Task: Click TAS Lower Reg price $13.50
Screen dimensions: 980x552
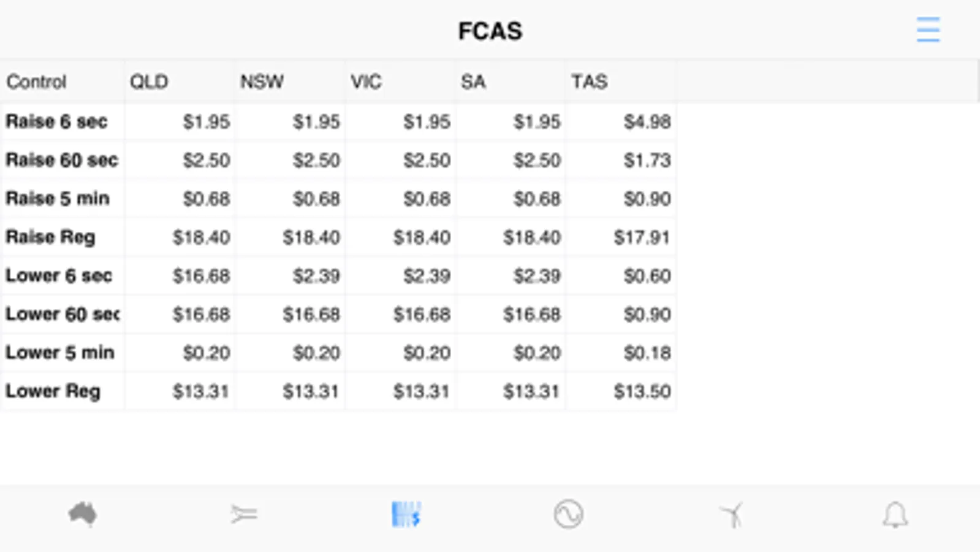Action: pyautogui.click(x=642, y=391)
